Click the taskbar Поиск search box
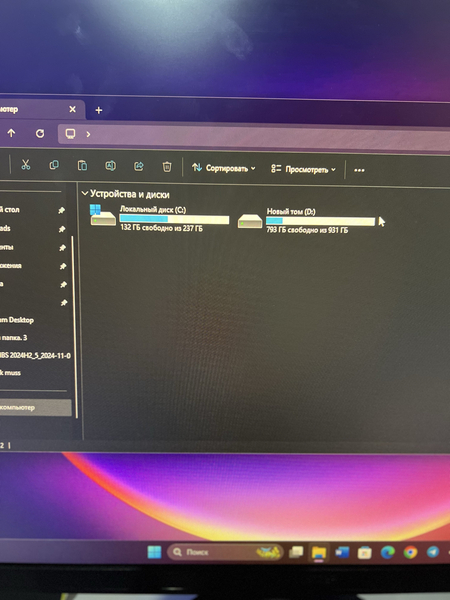This screenshot has width=450, height=600. [225, 552]
